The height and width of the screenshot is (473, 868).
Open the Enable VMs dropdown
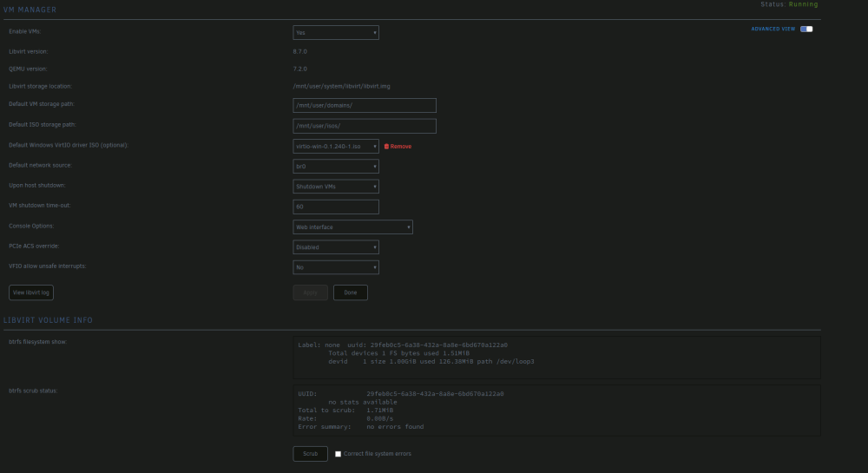[335, 33]
